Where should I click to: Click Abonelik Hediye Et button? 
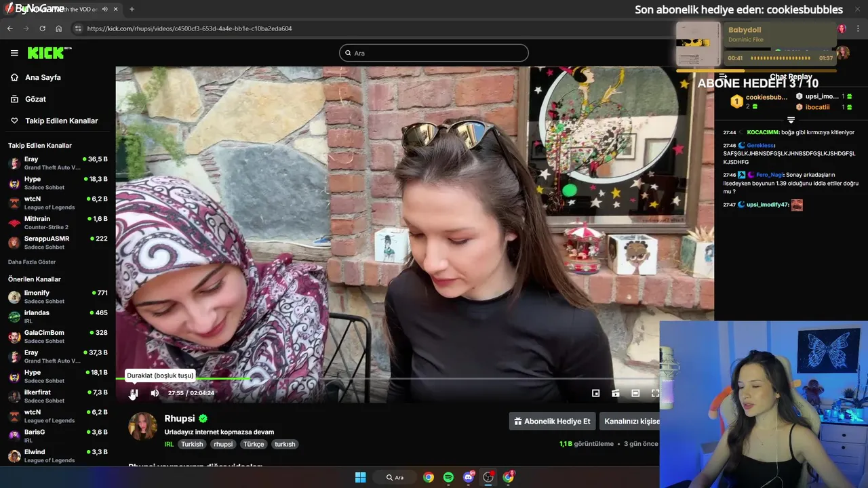(552, 421)
